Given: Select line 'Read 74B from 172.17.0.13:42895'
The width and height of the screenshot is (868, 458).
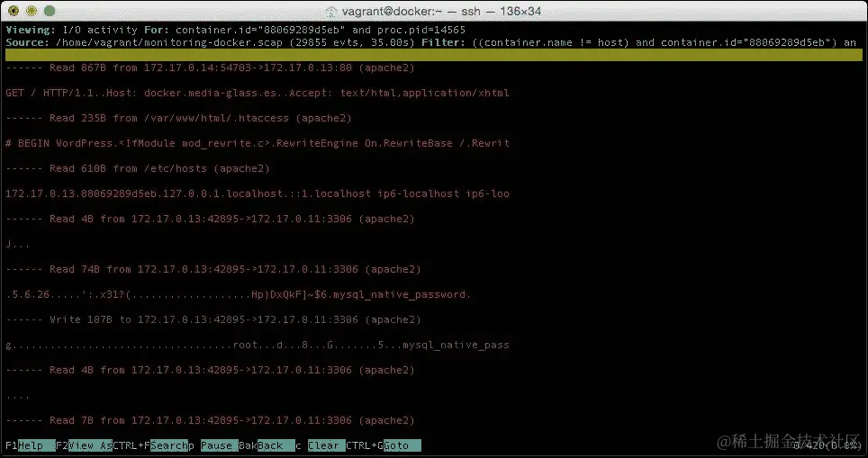Looking at the screenshot, I should 213,269.
